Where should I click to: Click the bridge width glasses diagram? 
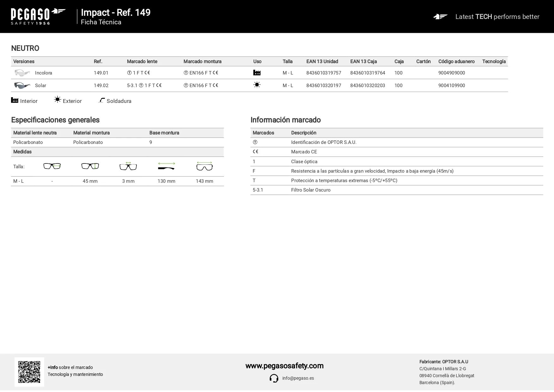coord(128,166)
